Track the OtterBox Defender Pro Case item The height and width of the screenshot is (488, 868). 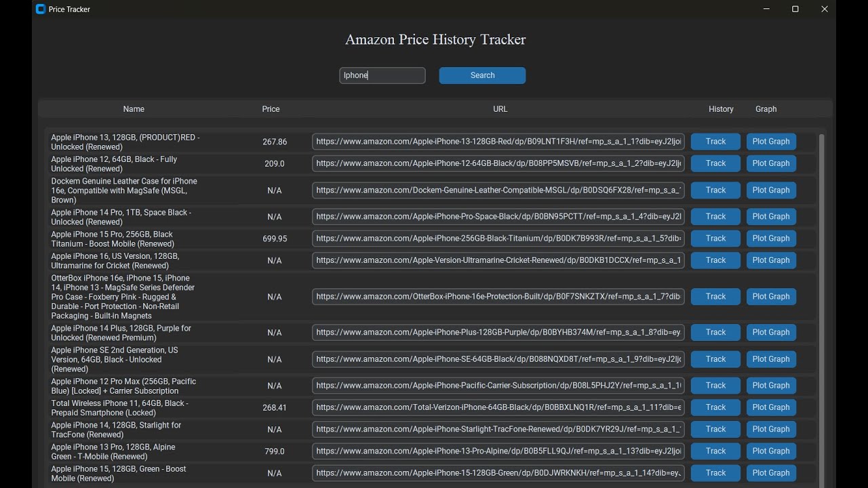[715, 297]
